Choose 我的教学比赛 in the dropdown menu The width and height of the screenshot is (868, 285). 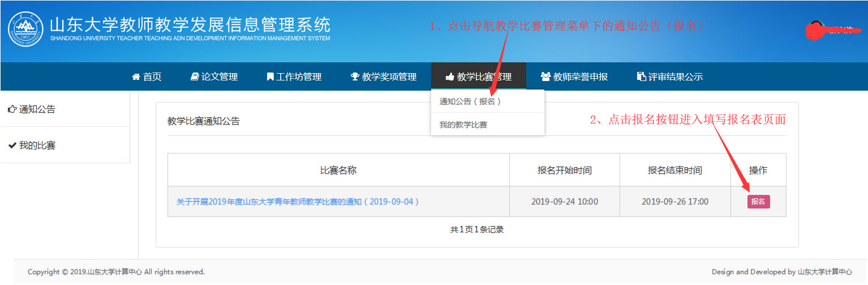463,125
